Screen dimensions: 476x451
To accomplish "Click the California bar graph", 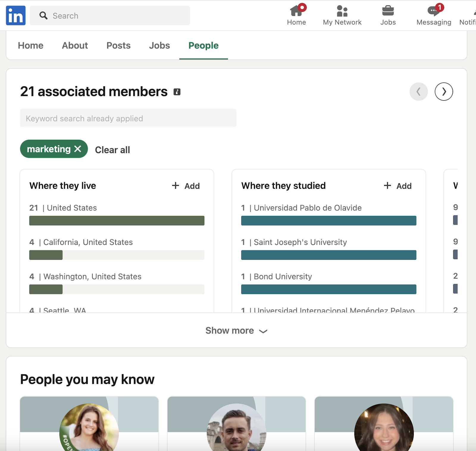I will tap(117, 255).
